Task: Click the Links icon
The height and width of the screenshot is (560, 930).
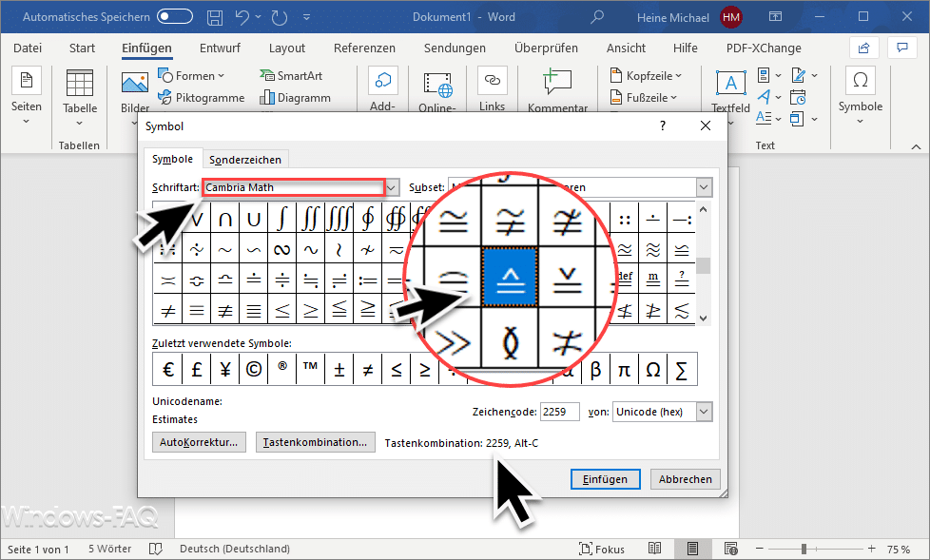Action: point(492,81)
